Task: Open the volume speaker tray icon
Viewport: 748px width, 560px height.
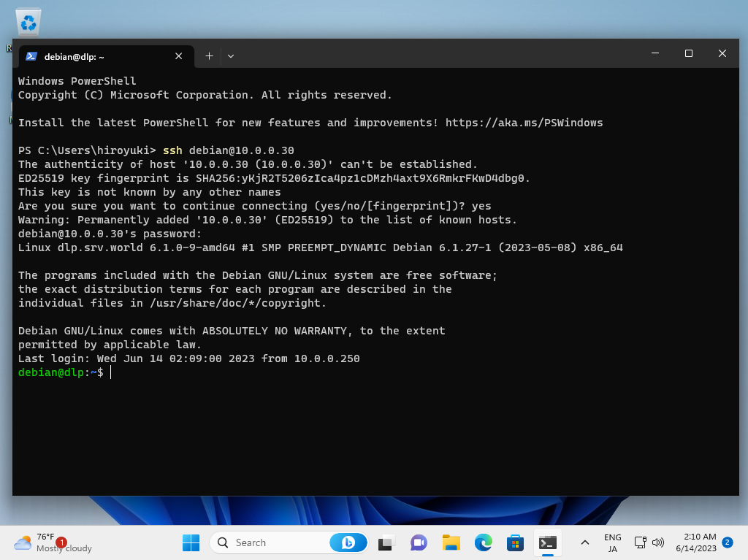Action: click(x=658, y=542)
